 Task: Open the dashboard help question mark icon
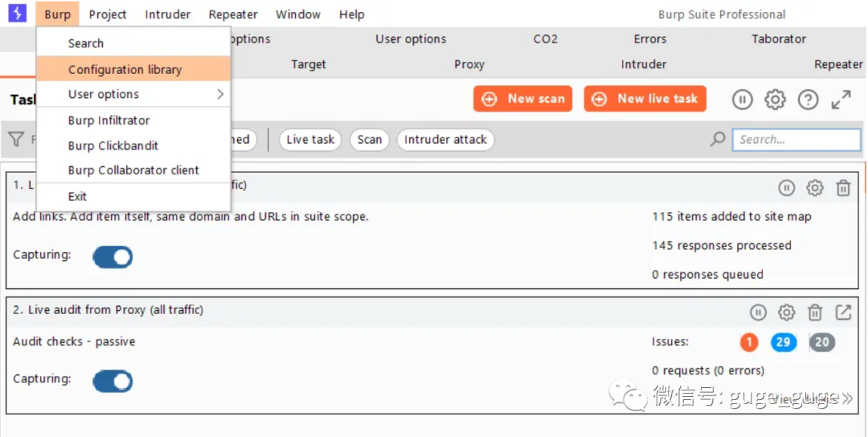[x=809, y=100]
